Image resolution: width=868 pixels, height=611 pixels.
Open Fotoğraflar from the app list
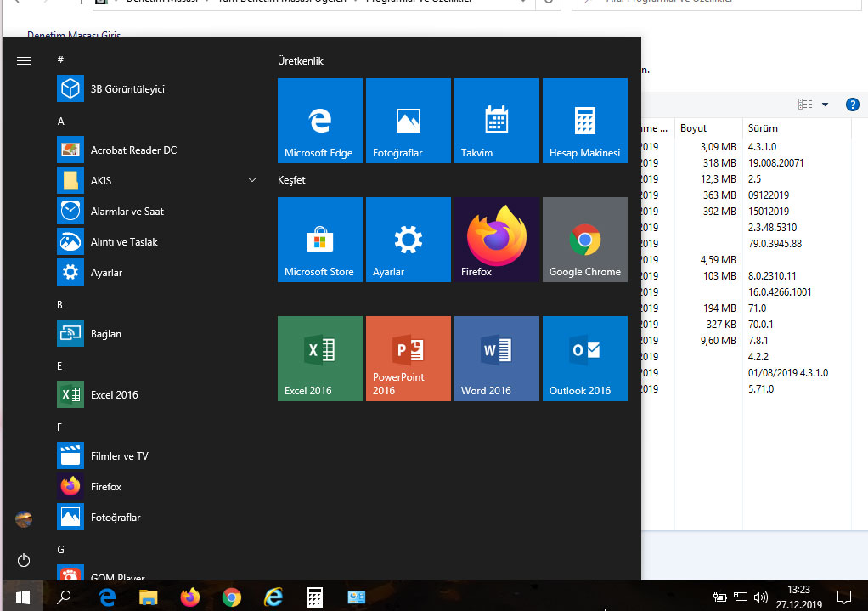(156, 518)
